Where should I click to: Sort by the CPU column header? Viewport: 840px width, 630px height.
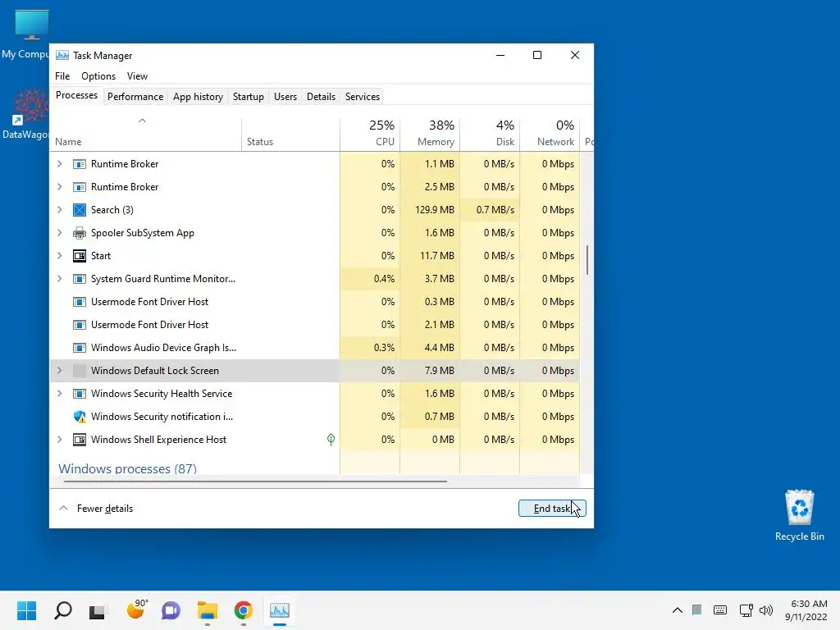(370, 133)
